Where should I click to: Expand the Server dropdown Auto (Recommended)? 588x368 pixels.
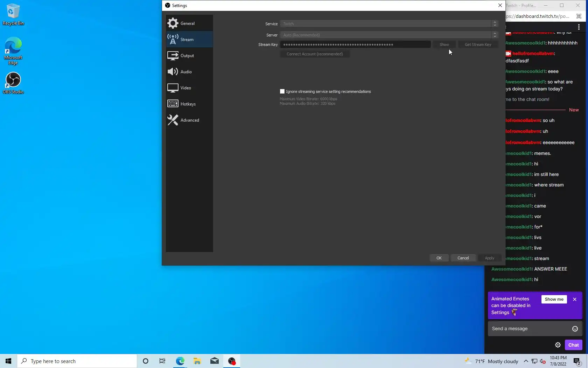(388, 35)
